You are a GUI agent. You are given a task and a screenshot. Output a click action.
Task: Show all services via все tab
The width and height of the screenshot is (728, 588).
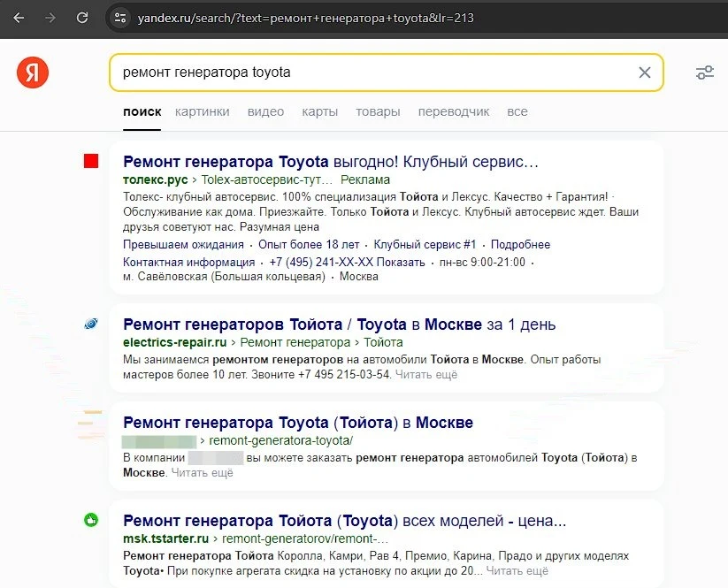click(517, 111)
